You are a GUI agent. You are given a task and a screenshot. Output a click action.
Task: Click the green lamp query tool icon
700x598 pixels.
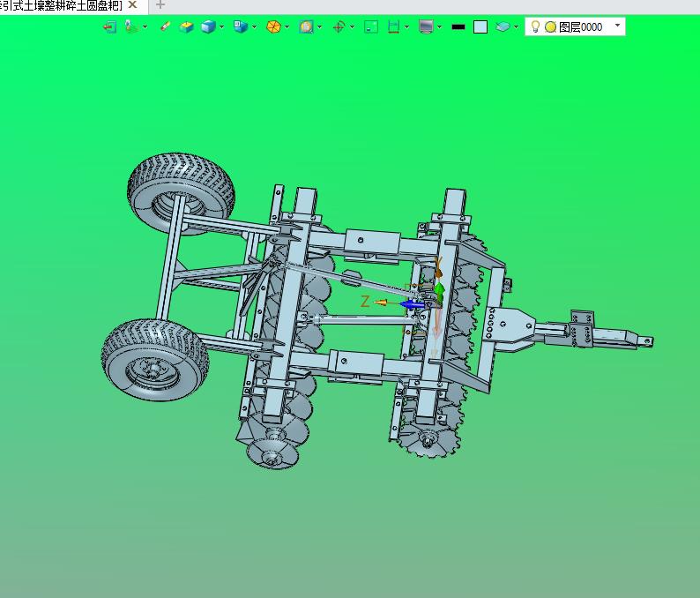[x=130, y=26]
